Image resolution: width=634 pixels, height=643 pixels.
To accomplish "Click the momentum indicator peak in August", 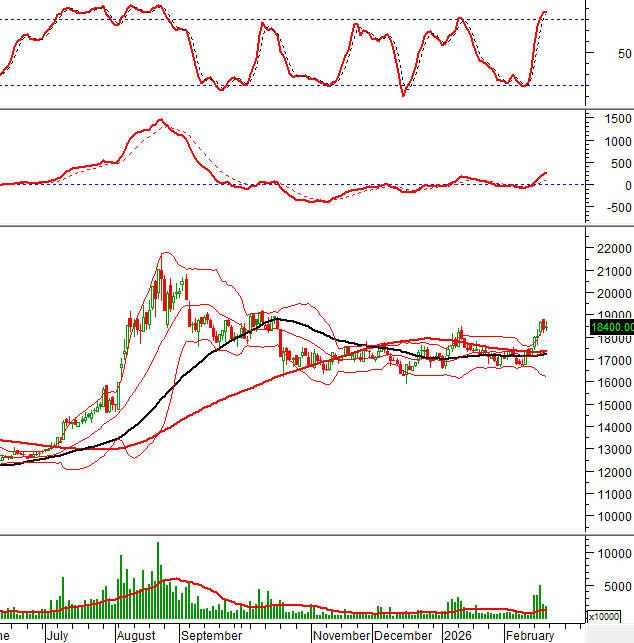I will 159,121.
